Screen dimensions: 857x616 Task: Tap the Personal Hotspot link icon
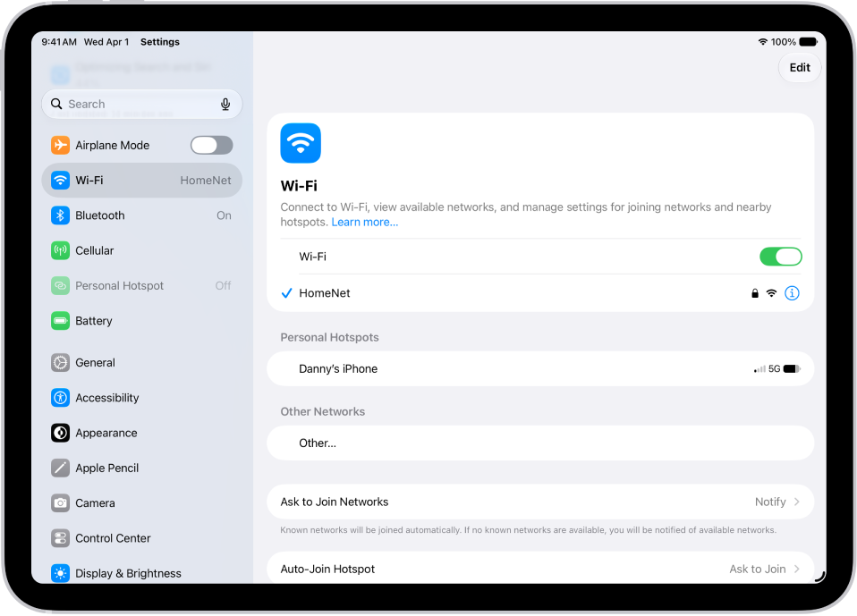[60, 285]
